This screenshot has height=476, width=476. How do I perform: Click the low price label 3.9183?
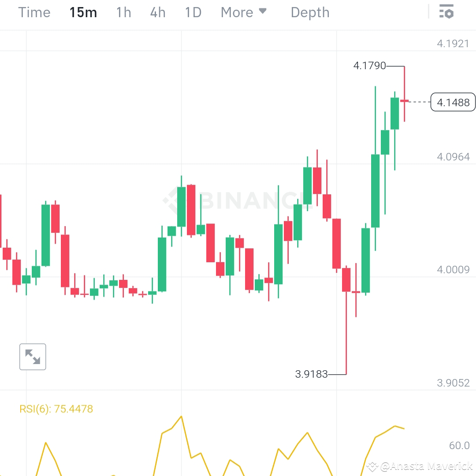tap(312, 374)
